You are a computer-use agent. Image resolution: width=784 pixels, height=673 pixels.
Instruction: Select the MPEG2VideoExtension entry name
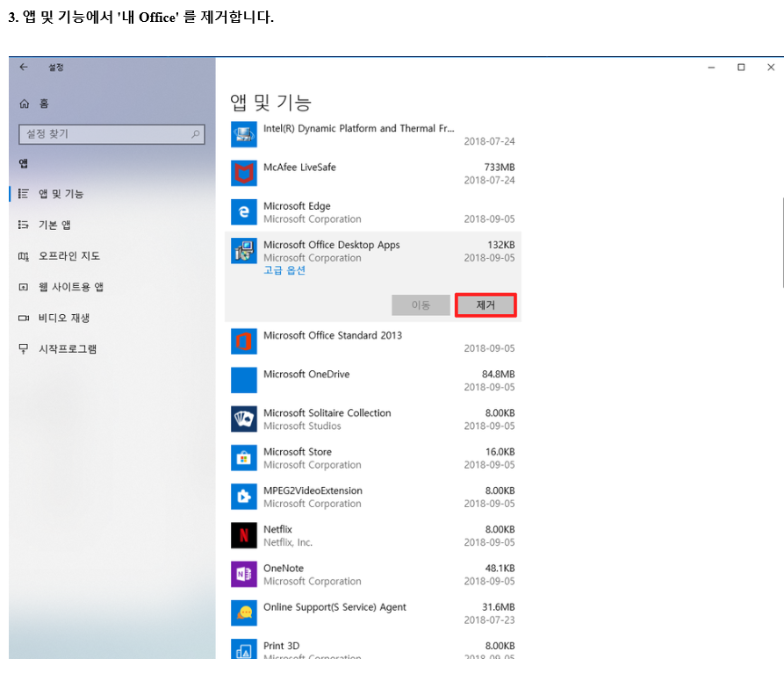pyautogui.click(x=313, y=490)
